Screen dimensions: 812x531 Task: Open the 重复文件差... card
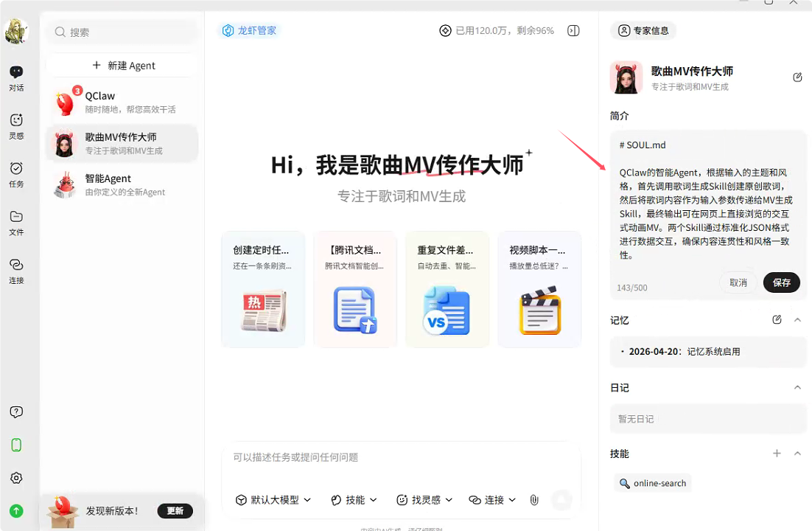(447, 289)
